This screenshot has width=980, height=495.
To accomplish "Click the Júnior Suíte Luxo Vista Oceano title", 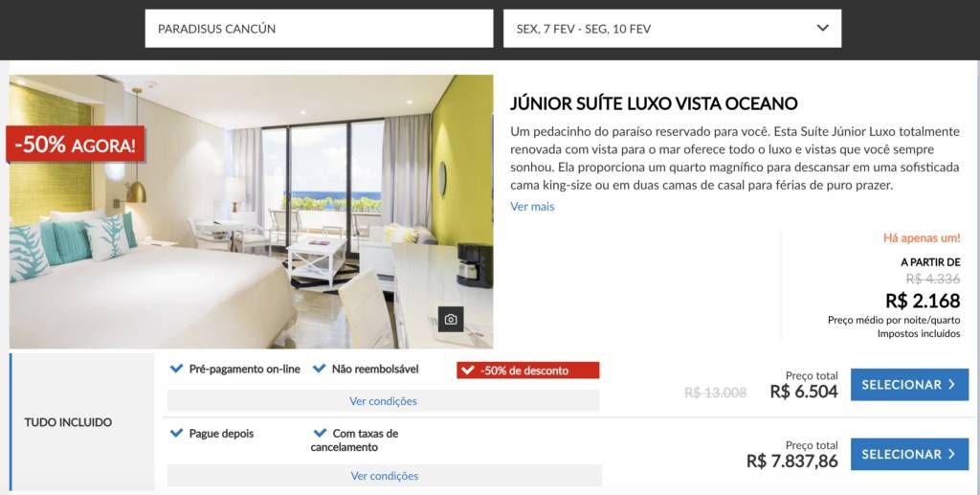I will tap(654, 103).
